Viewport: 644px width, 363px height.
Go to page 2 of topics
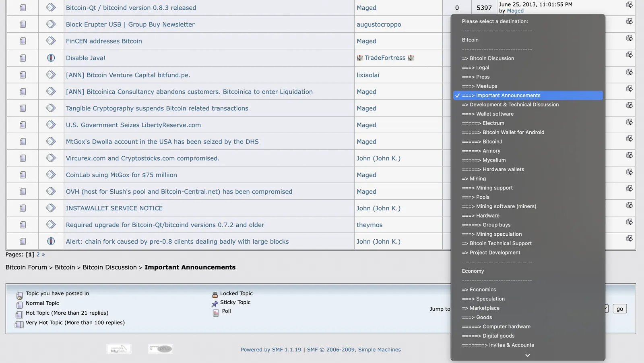(x=38, y=255)
